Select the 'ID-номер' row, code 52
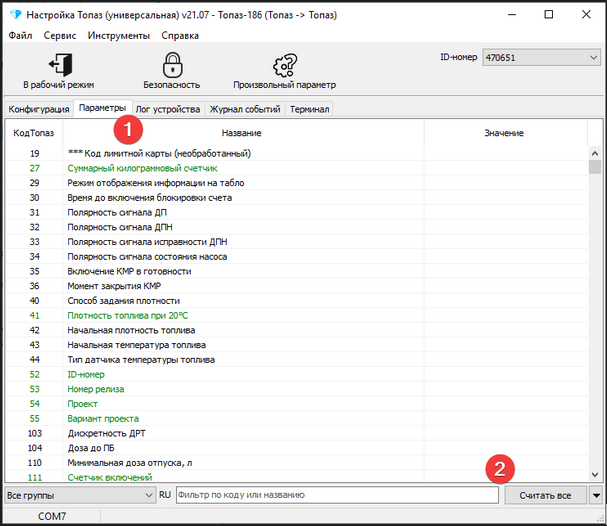Screen dimensions: 607x526 [x=297, y=374]
